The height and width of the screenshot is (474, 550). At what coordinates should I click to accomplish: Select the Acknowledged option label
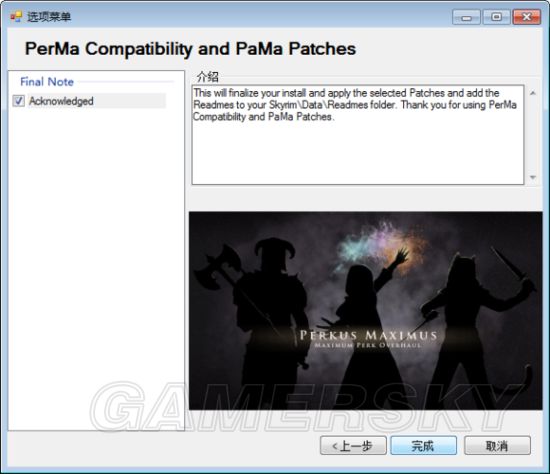pos(61,101)
